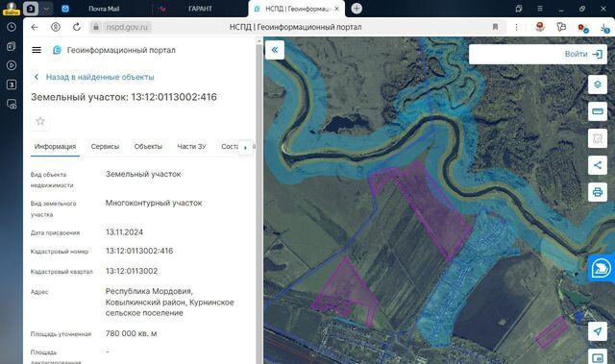
Task: Click the nspd.gov.ru address bar
Action: (127, 27)
